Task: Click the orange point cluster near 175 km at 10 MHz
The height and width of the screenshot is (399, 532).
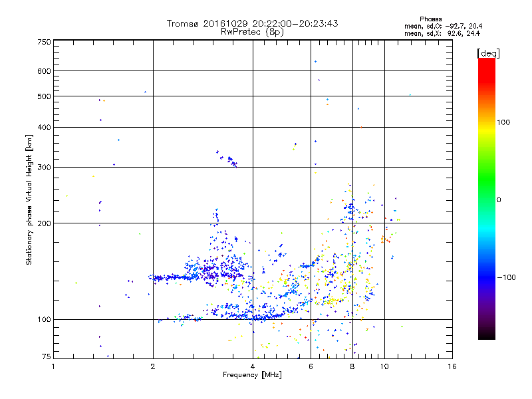Action: click(386, 239)
